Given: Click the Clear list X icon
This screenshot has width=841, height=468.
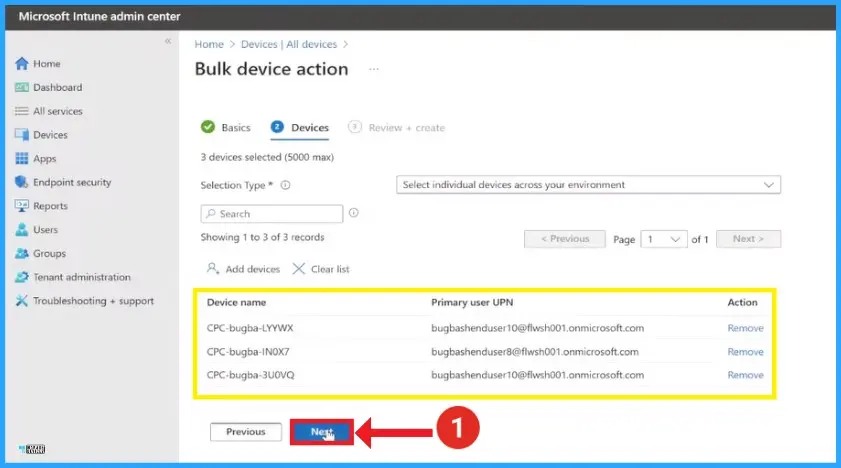Looking at the screenshot, I should tap(299, 269).
